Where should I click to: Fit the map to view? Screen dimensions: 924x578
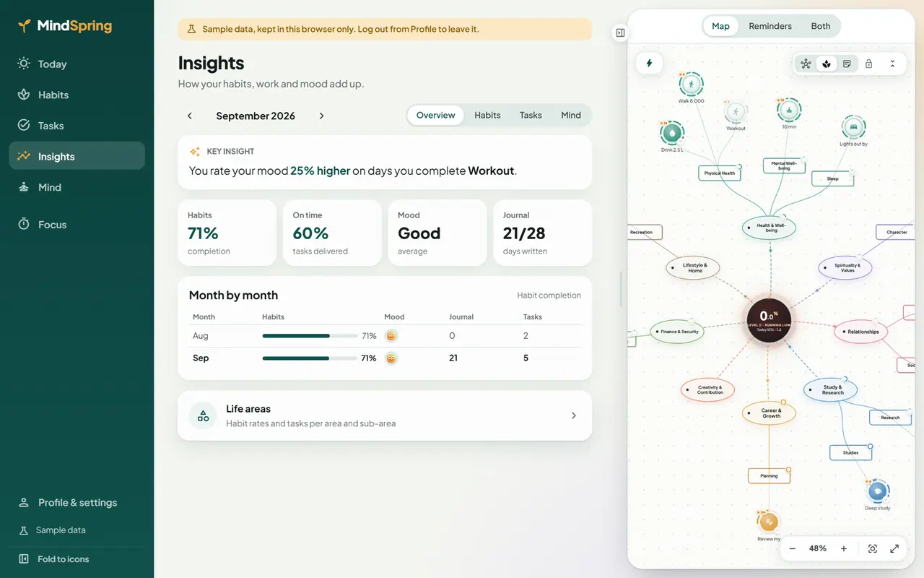(x=873, y=548)
